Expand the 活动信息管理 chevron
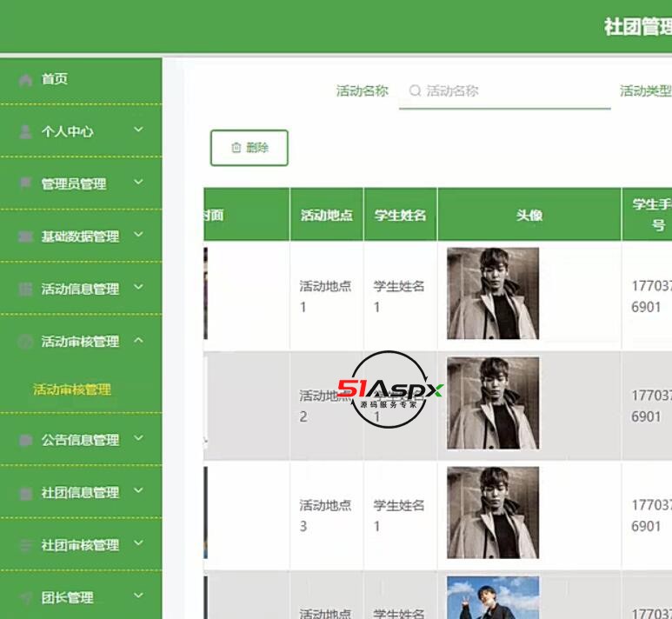Image resolution: width=672 pixels, height=619 pixels. pos(138,287)
